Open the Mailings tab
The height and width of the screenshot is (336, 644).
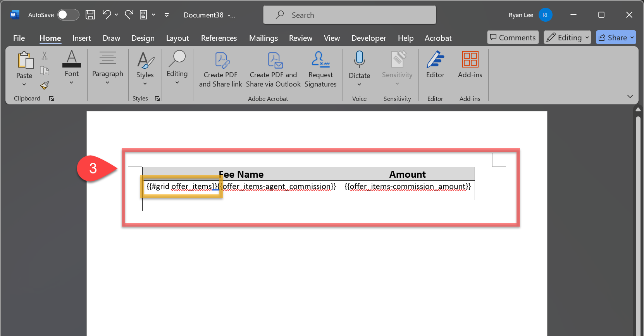tap(263, 38)
